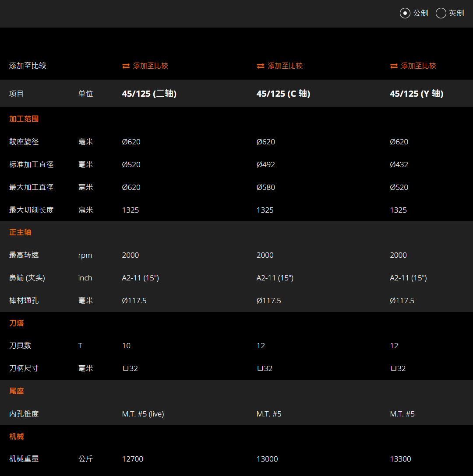Image resolution: width=473 pixels, height=476 pixels.
Task: Switch units to 英制
Action: [441, 13]
